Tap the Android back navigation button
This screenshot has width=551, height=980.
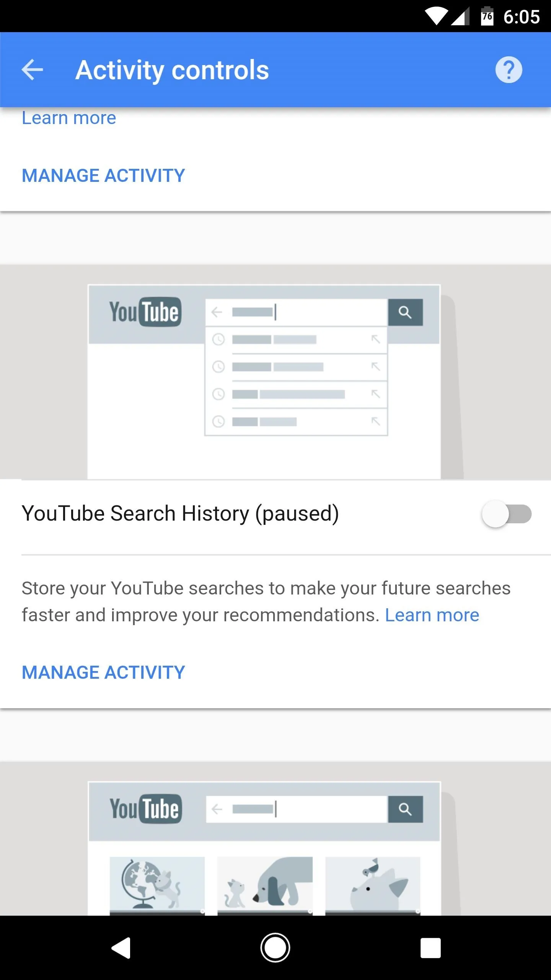click(121, 948)
